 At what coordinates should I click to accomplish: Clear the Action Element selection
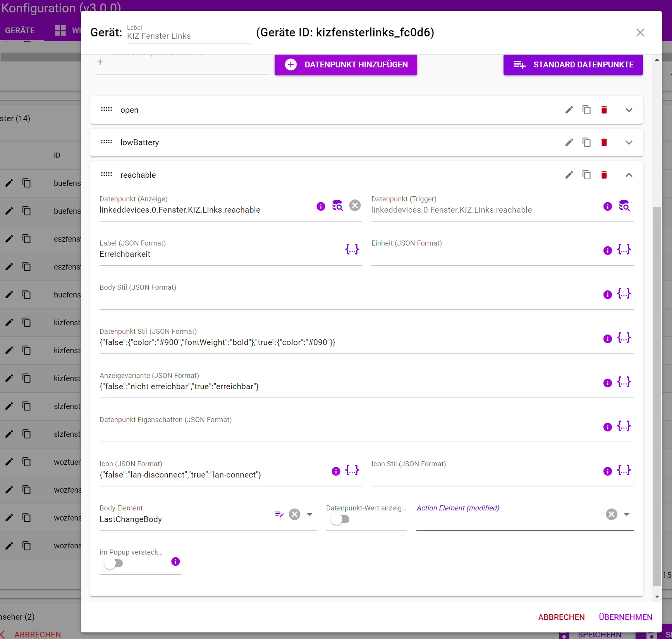pyautogui.click(x=612, y=514)
